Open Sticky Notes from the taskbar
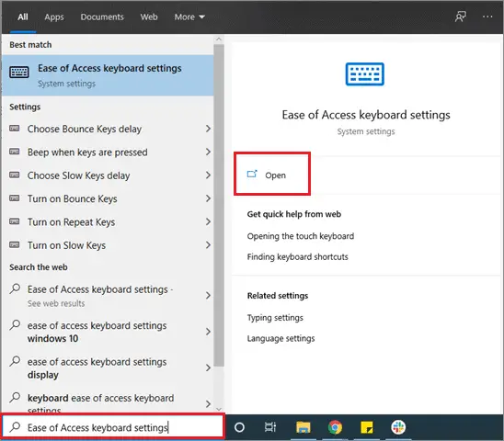This screenshot has width=504, height=441. pos(366,427)
